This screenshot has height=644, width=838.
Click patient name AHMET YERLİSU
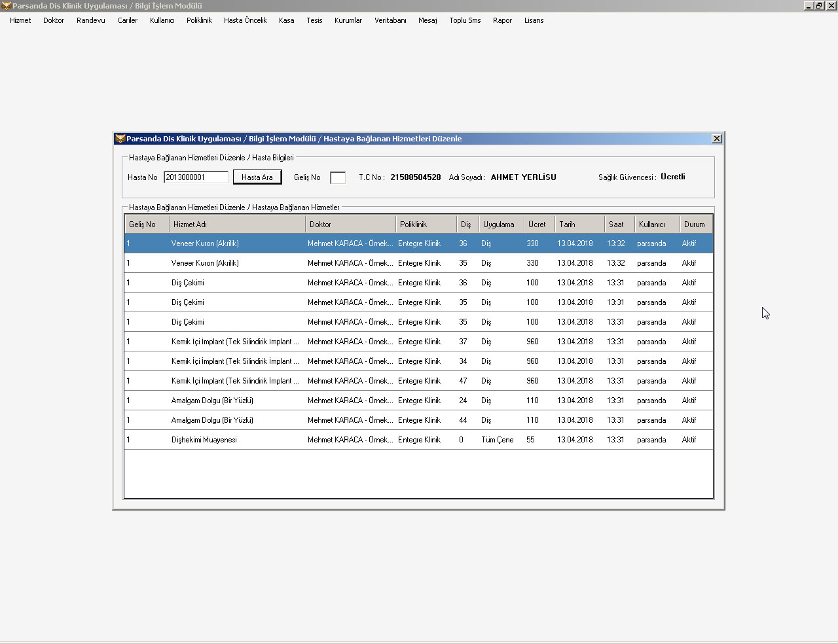tap(523, 177)
